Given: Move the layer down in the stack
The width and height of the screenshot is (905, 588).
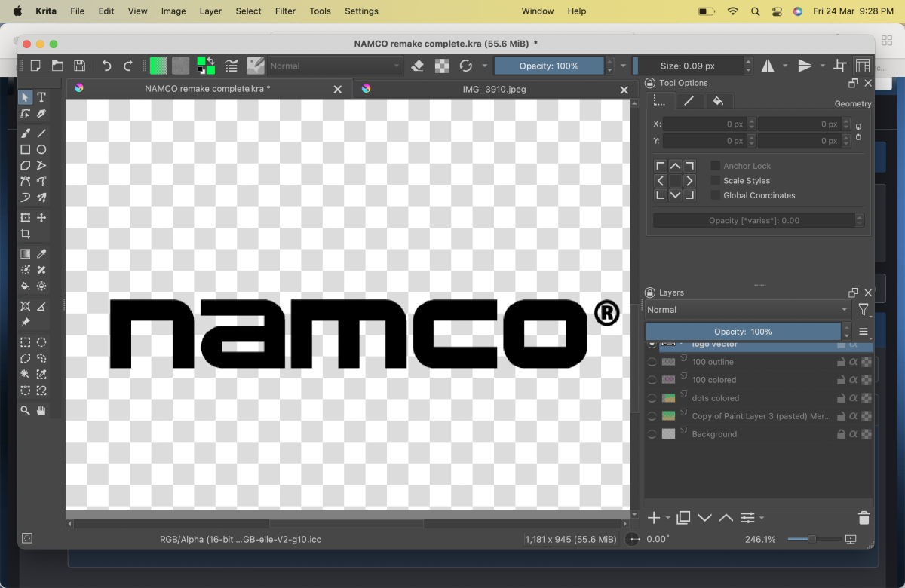Looking at the screenshot, I should tap(704, 518).
